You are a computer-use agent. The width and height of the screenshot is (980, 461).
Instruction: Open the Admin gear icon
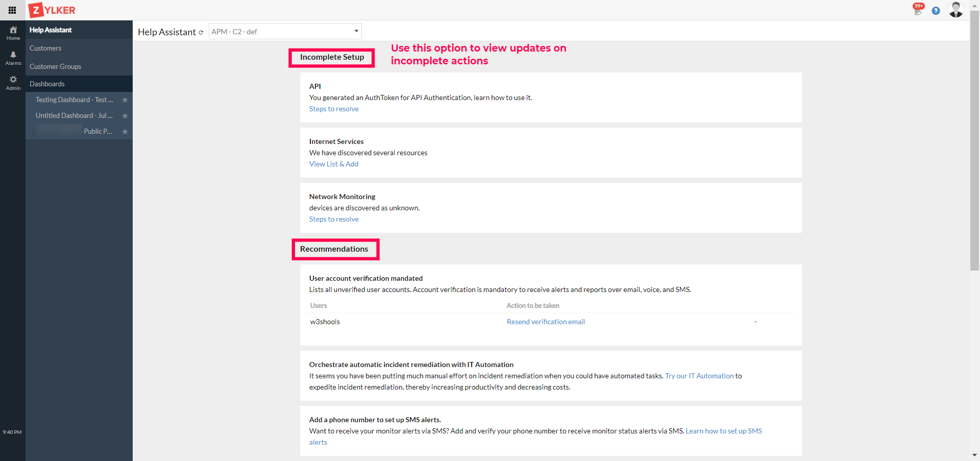click(x=13, y=83)
